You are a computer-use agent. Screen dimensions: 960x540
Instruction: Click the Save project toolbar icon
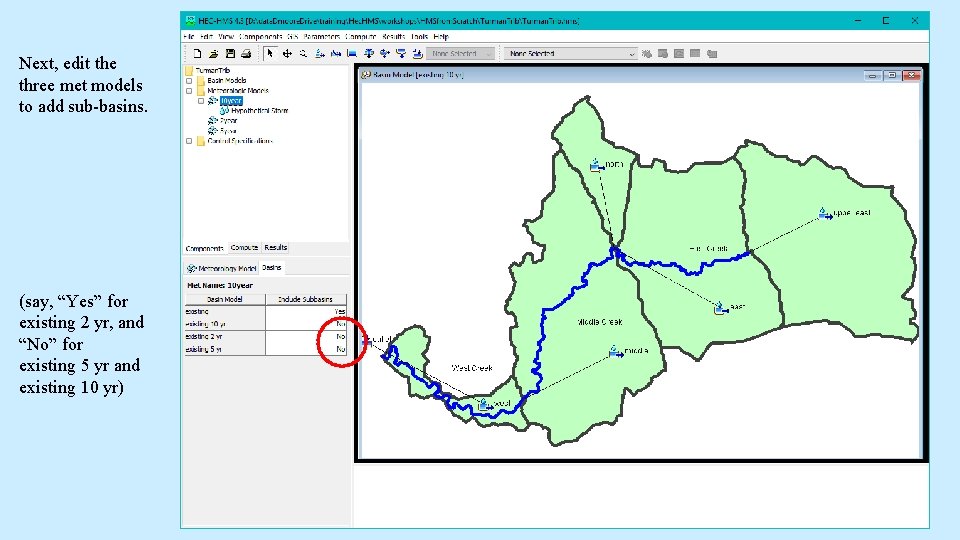click(230, 54)
